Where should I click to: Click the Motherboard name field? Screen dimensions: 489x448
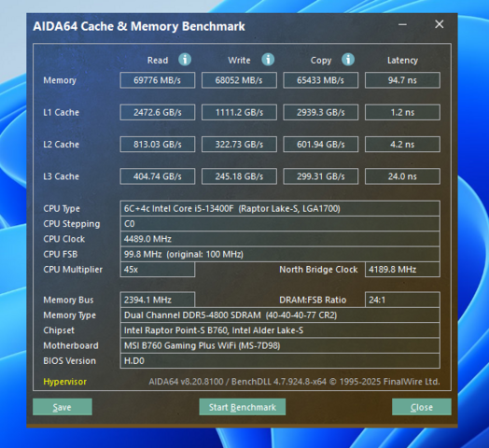coord(280,345)
